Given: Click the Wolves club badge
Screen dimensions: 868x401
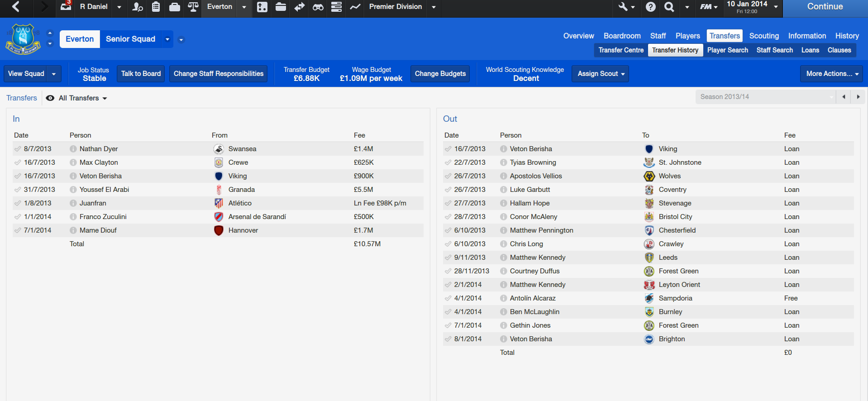Looking at the screenshot, I should click(649, 176).
